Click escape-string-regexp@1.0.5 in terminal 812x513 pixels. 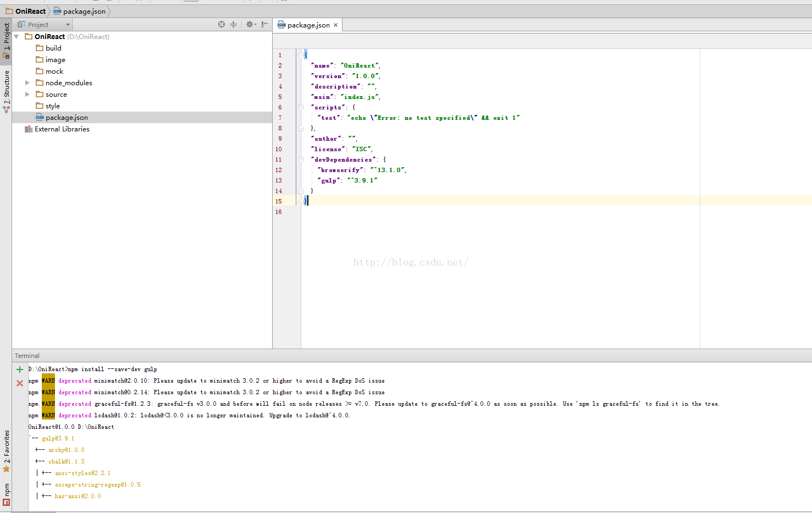coord(97,484)
